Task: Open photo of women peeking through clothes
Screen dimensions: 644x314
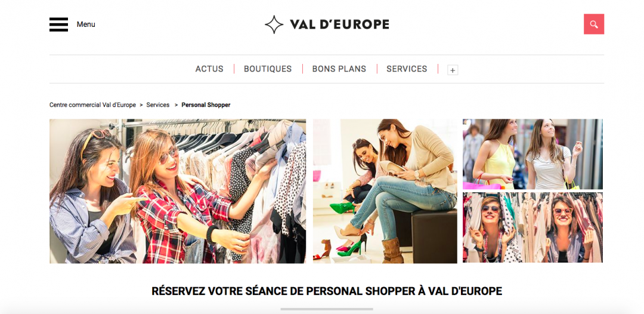Action: pyautogui.click(x=532, y=227)
